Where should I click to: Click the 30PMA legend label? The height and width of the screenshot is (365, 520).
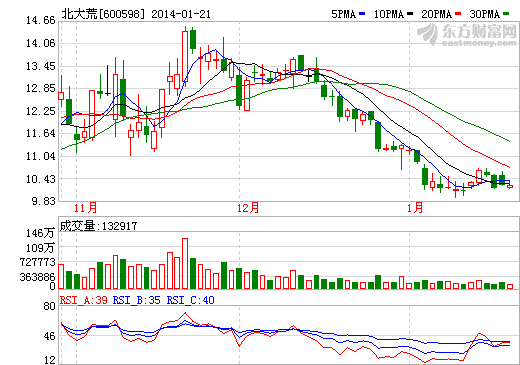tap(485, 14)
